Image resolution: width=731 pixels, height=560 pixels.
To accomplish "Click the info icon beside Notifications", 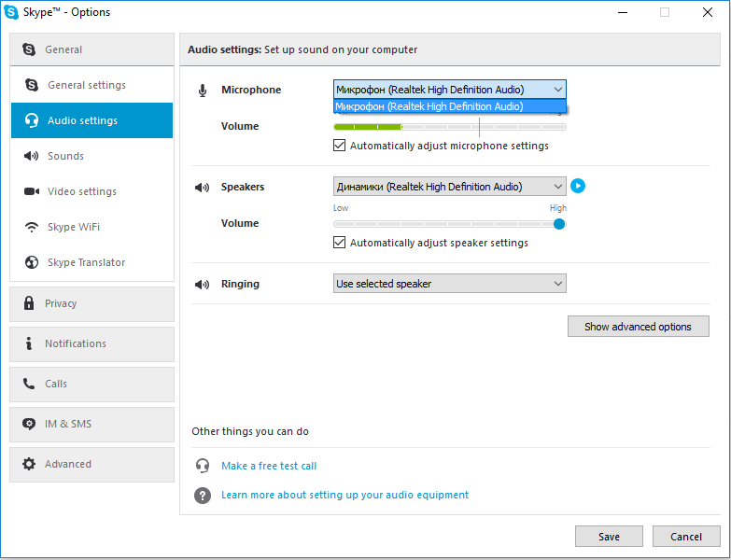I will coord(29,343).
